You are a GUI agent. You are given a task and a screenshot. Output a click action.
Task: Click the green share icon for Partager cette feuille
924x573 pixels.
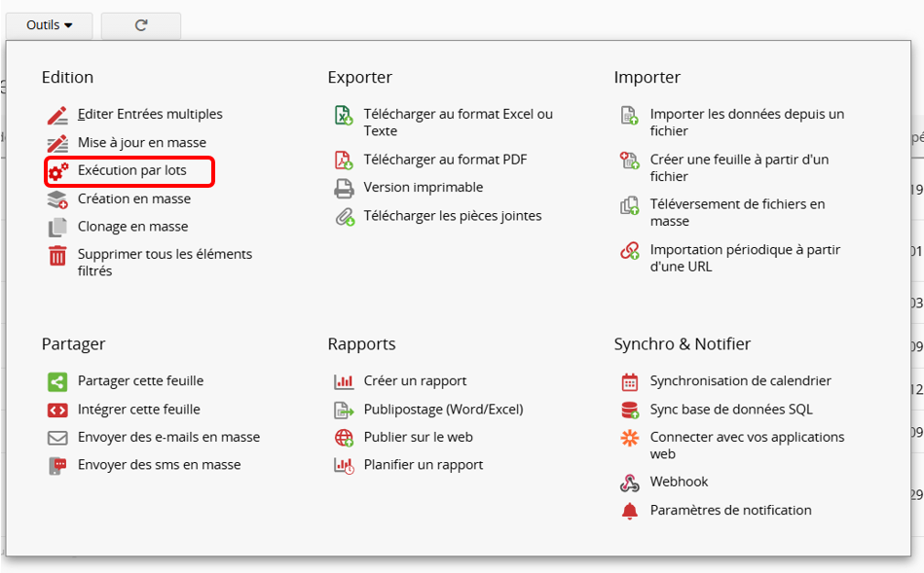coord(57,381)
